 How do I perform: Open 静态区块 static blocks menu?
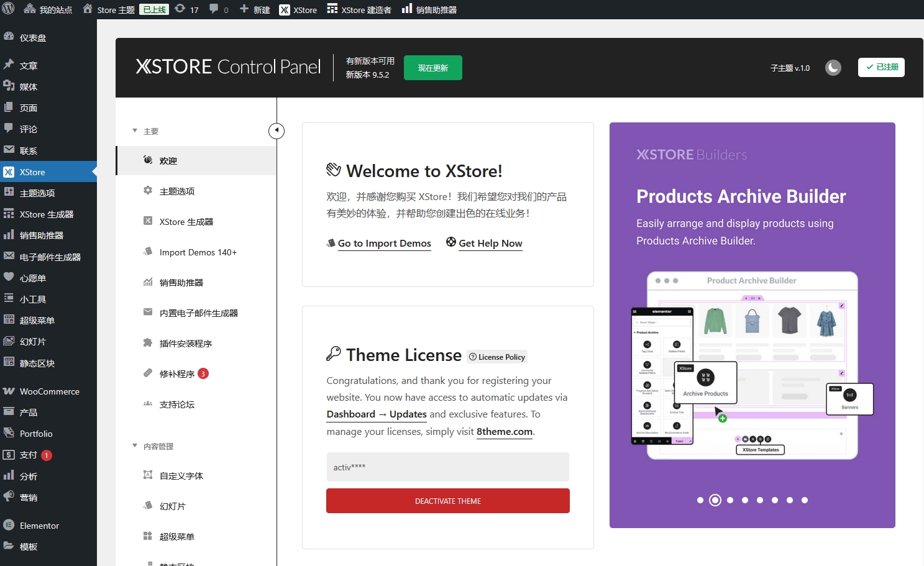coord(48,363)
